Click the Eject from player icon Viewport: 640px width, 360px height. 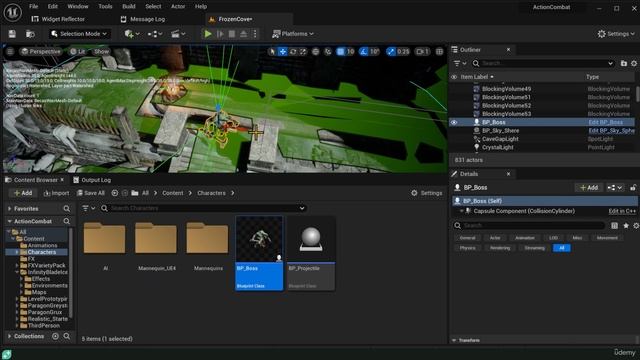243,34
